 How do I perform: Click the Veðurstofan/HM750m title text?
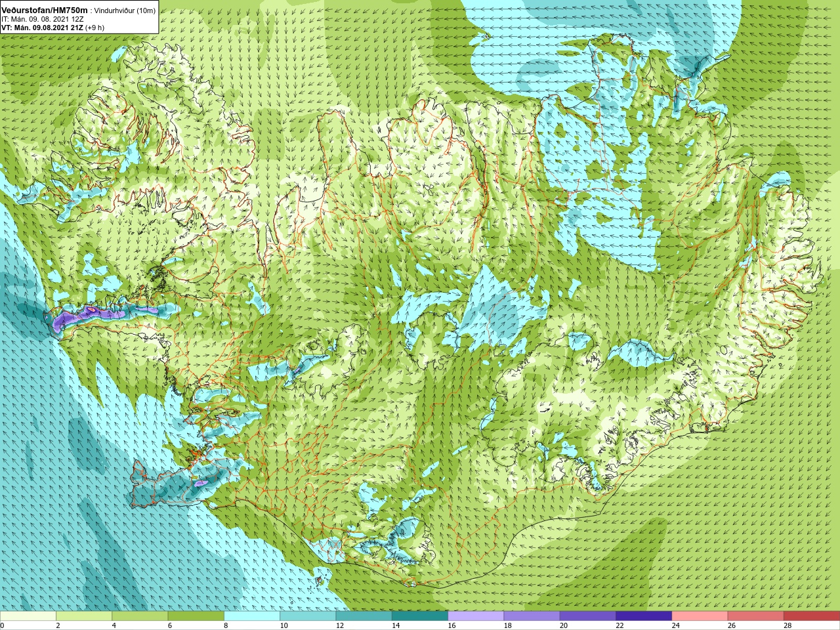click(x=45, y=10)
